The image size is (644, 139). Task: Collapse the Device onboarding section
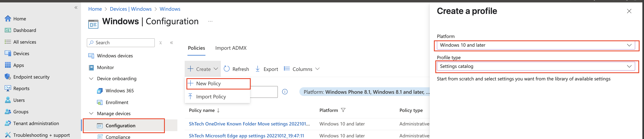pos(91,79)
